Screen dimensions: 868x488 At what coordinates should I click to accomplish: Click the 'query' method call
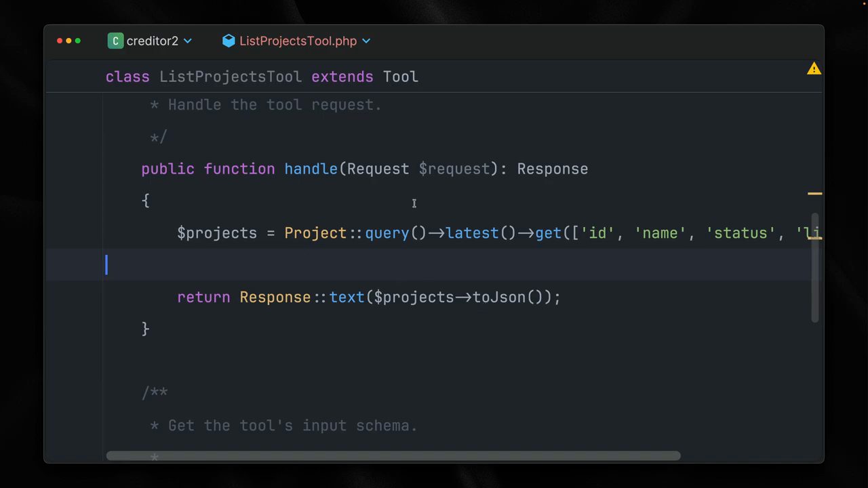pos(387,233)
